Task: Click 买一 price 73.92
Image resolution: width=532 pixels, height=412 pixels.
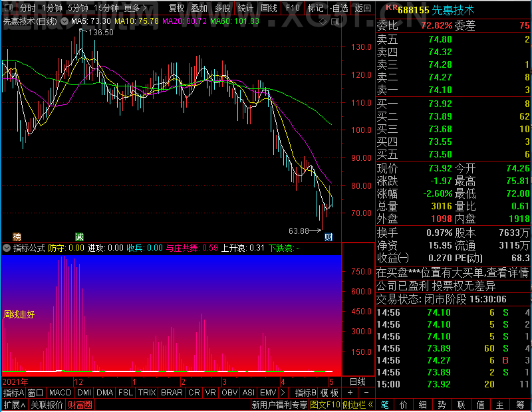Action: pos(440,104)
